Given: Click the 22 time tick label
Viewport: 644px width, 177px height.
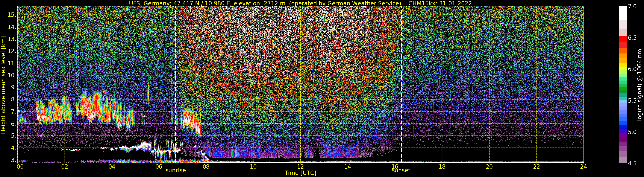Looking at the screenshot, I should click(x=536, y=167).
